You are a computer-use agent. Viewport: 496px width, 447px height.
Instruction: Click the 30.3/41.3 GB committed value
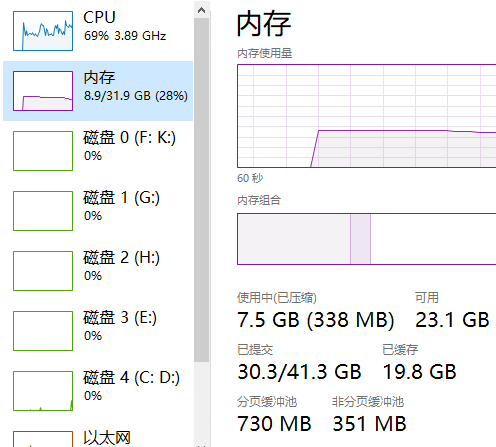(x=299, y=372)
